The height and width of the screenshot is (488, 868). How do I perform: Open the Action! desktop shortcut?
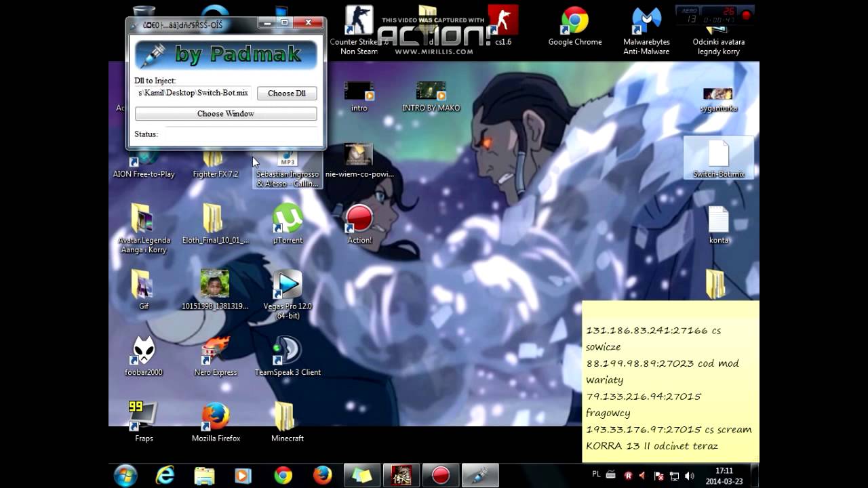(359, 224)
